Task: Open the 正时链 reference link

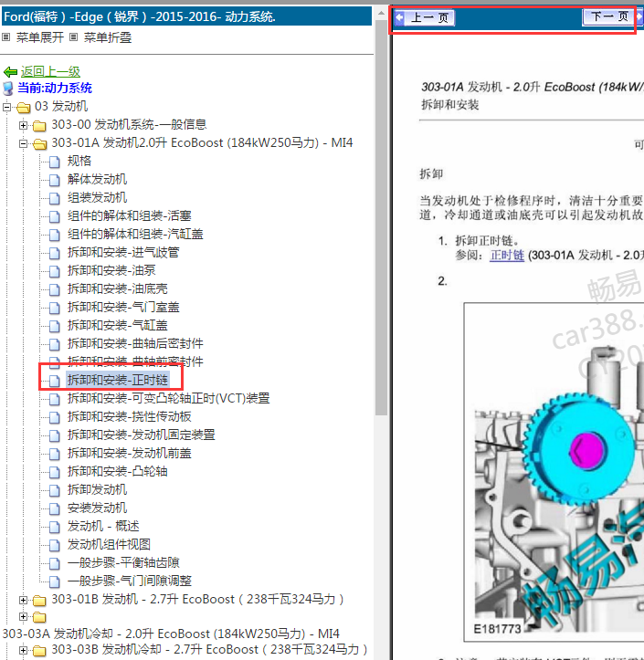Action: tap(507, 255)
